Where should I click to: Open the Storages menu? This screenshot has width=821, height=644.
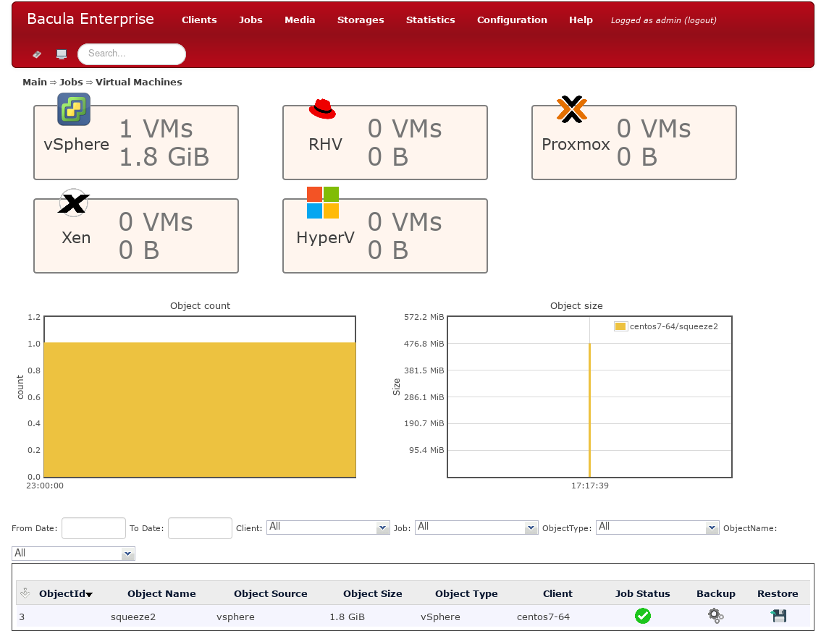tap(361, 20)
